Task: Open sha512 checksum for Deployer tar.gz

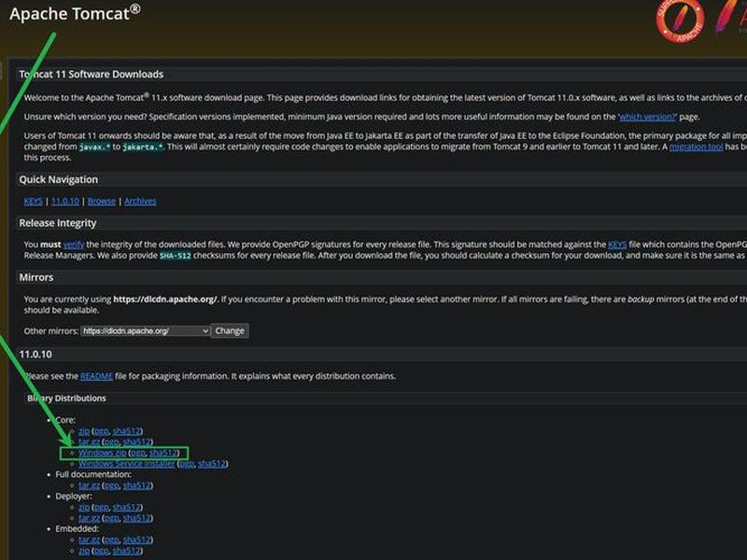Action: point(136,518)
